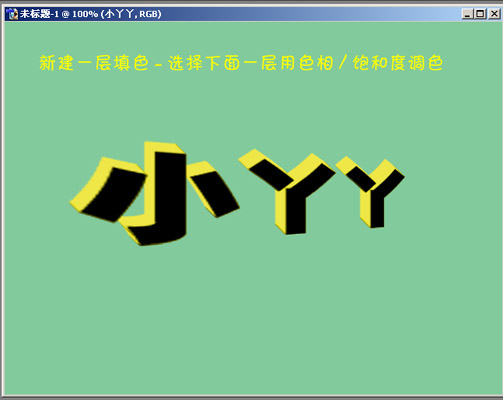503x400 pixels.
Task: Click the 选择下面 characters in yellow caption
Action: tap(204, 63)
